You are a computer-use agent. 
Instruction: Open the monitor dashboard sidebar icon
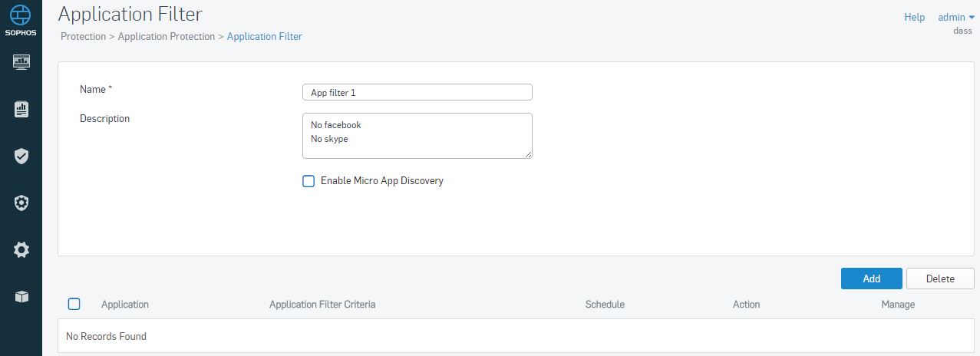click(21, 61)
